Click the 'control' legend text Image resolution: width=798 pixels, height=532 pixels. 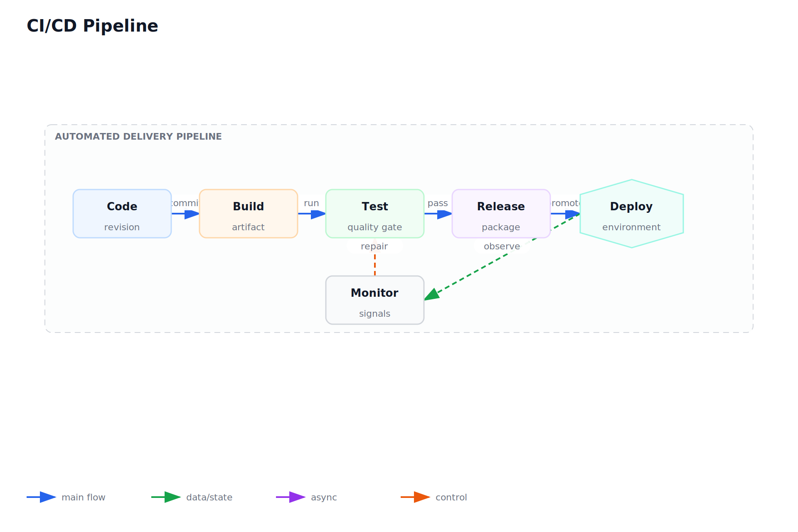click(x=451, y=498)
